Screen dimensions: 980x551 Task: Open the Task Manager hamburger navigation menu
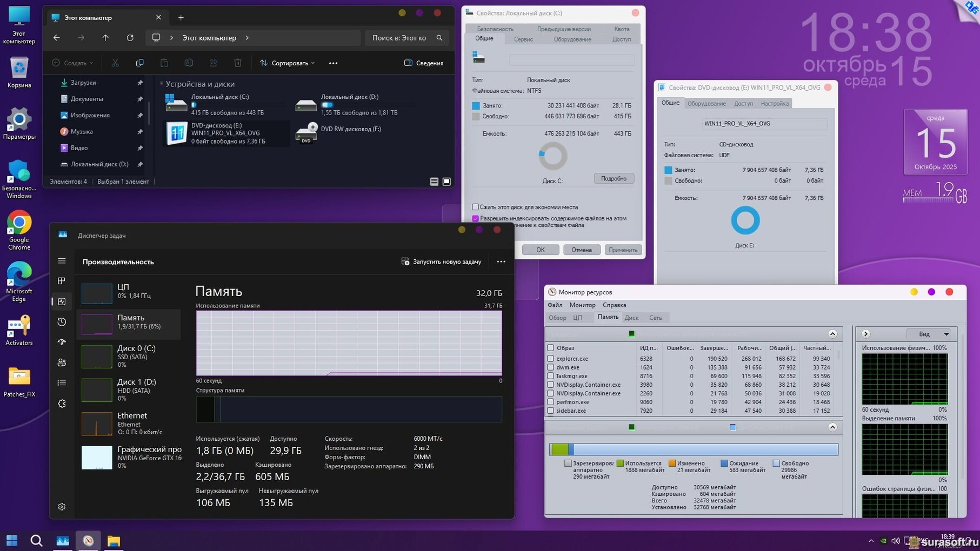point(62,261)
